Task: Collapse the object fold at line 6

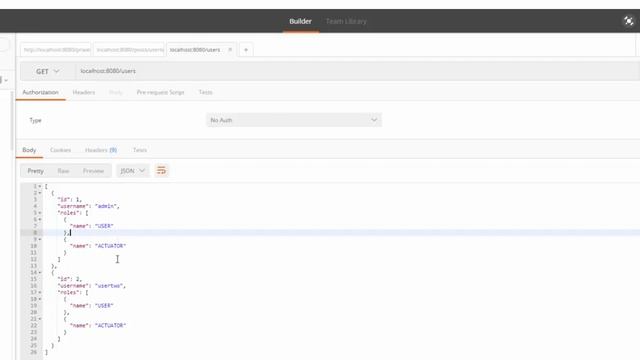Action: [x=40, y=219]
